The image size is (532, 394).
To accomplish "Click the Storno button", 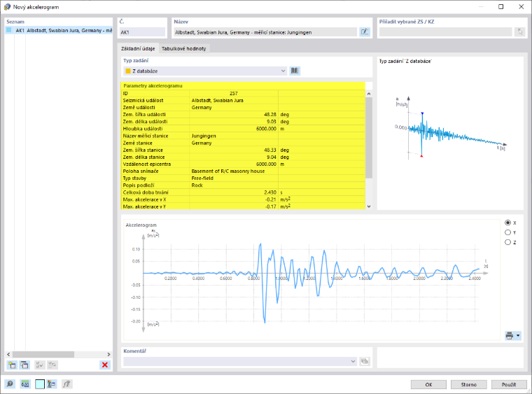I will (468, 384).
